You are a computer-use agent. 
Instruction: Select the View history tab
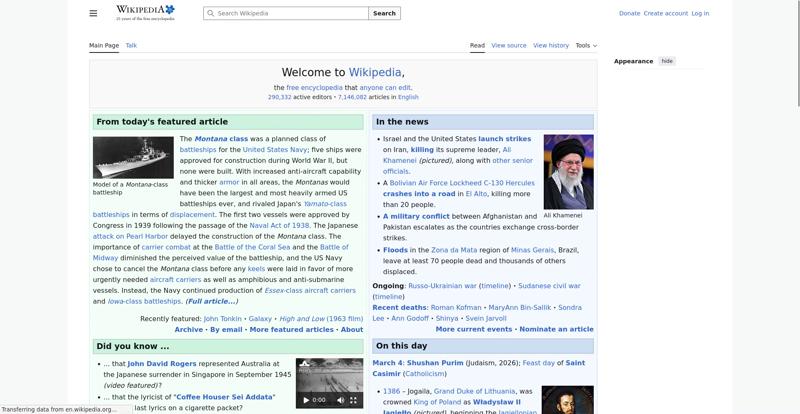tap(551, 45)
